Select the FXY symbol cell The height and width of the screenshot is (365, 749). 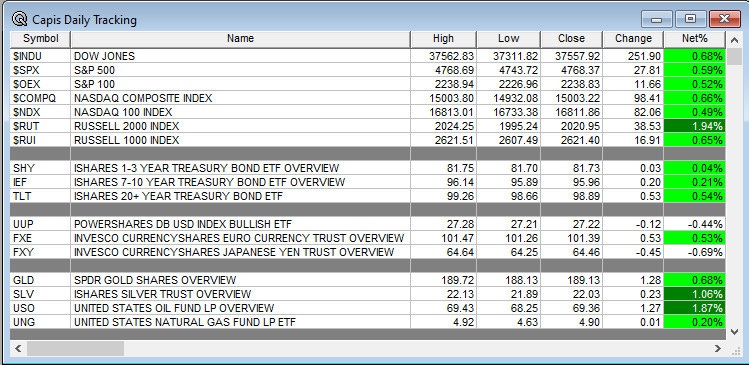(41, 252)
